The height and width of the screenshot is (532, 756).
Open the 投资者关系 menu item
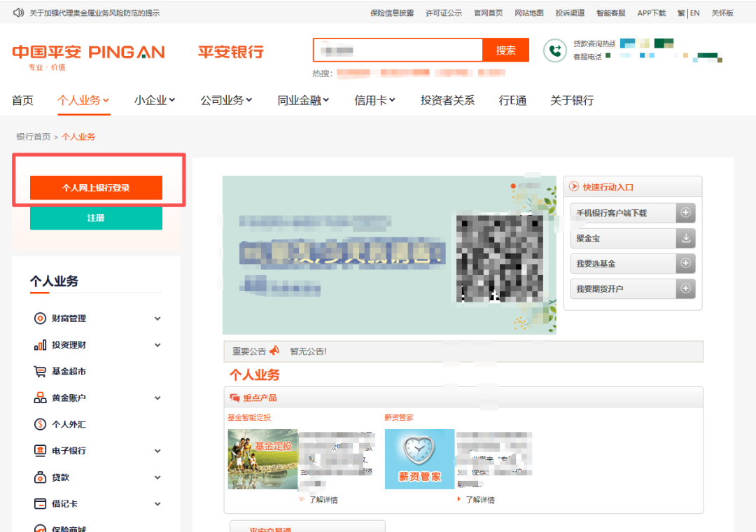coord(447,100)
